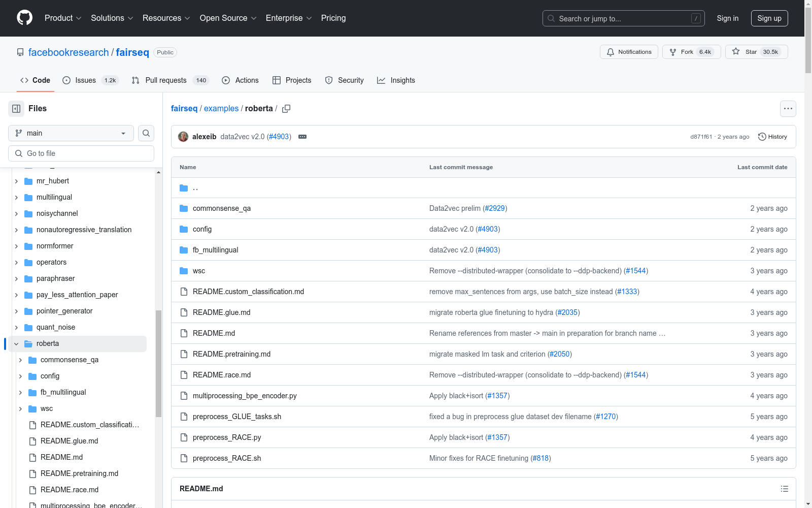Select README.race.md in the file tree
The width and height of the screenshot is (812, 508).
click(x=70, y=490)
